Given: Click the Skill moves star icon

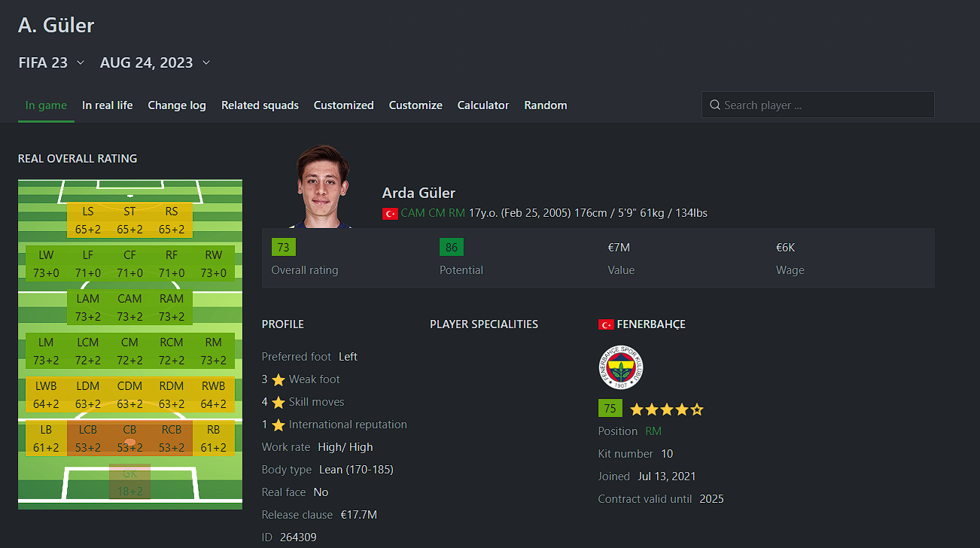Looking at the screenshot, I should [x=278, y=402].
